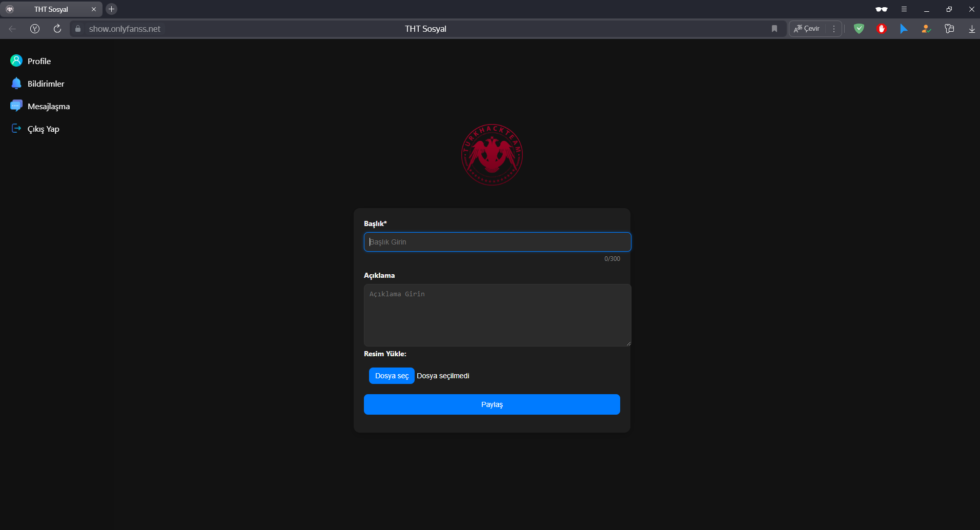The height and width of the screenshot is (530, 980).
Task: Open Bildirimler notifications
Action: click(46, 84)
